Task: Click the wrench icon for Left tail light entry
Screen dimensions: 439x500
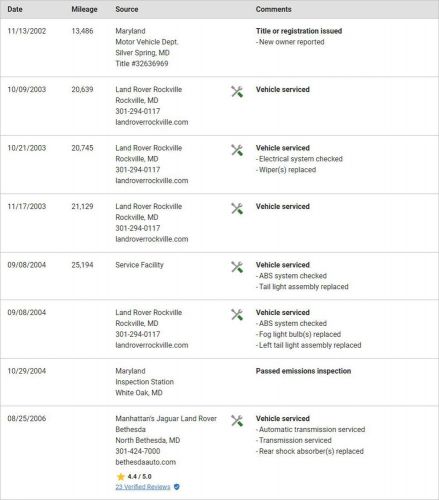Action: click(x=237, y=314)
